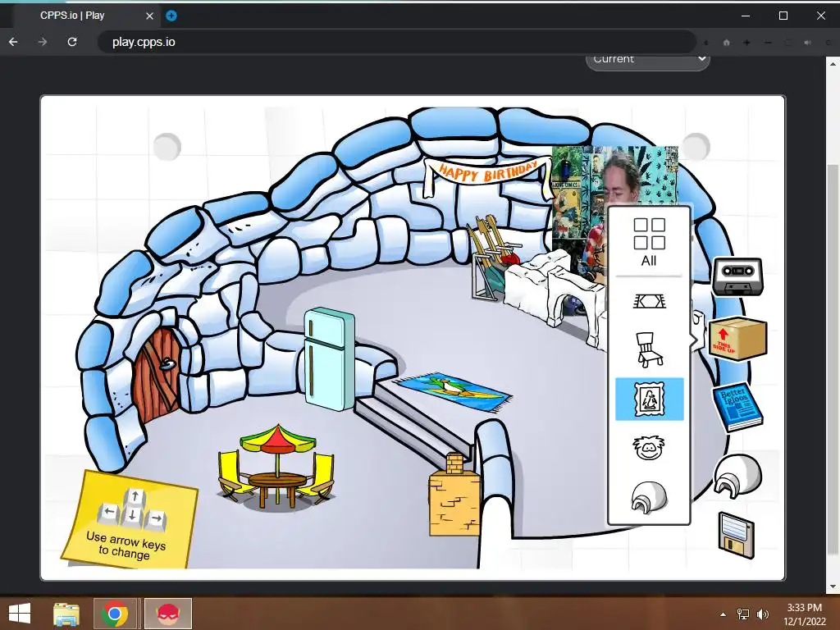Click the zoom out minus toolbar icon
The width and height of the screenshot is (840, 630).
pyautogui.click(x=768, y=43)
